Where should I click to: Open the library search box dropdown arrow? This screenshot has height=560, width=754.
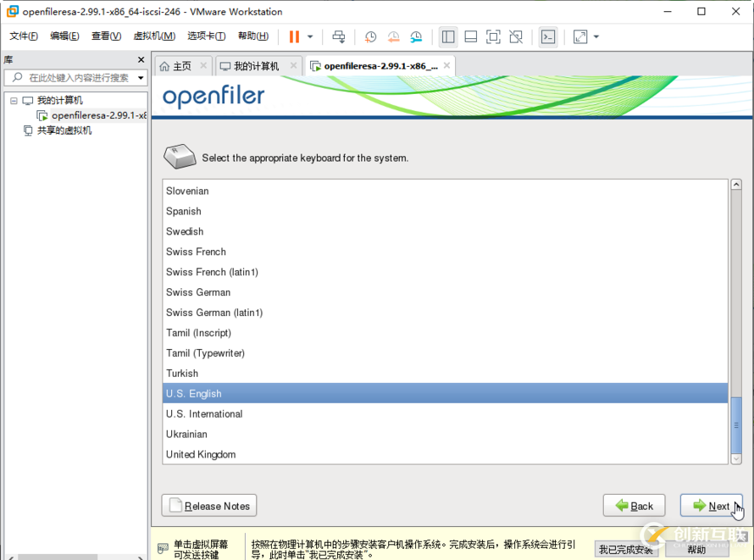click(x=141, y=78)
